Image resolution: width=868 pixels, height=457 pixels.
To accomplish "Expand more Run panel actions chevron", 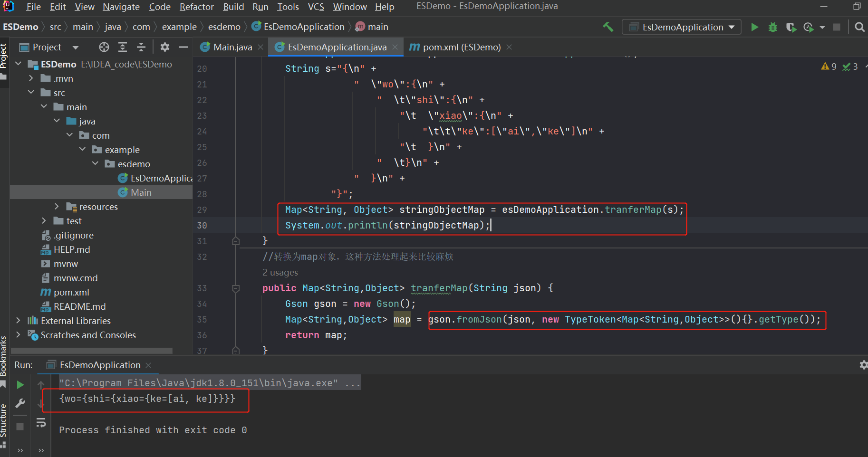I will (20, 450).
